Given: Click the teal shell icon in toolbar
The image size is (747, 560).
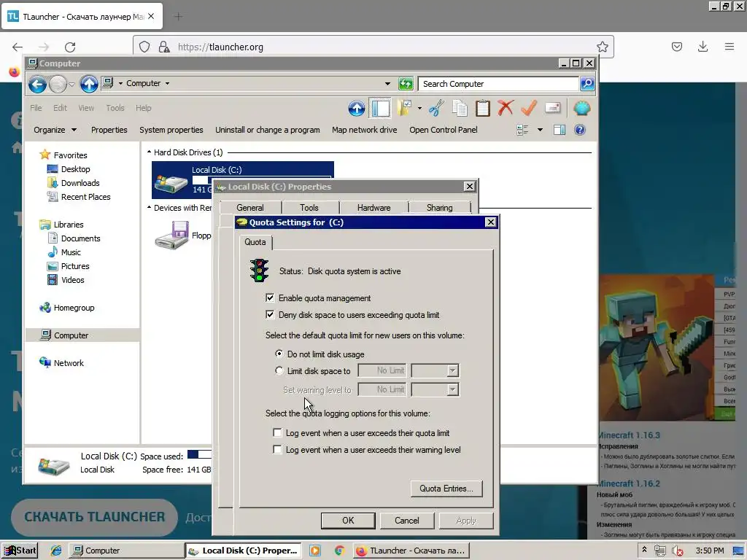Looking at the screenshot, I should [581, 108].
